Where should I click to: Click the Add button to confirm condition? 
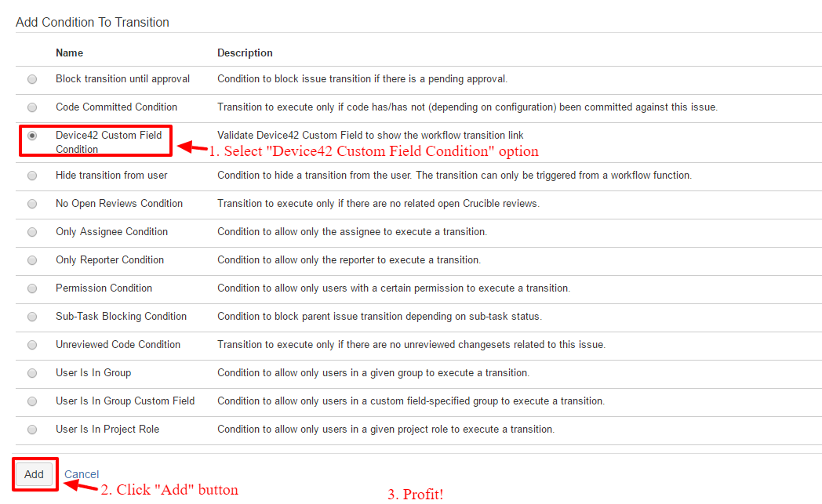(x=34, y=474)
